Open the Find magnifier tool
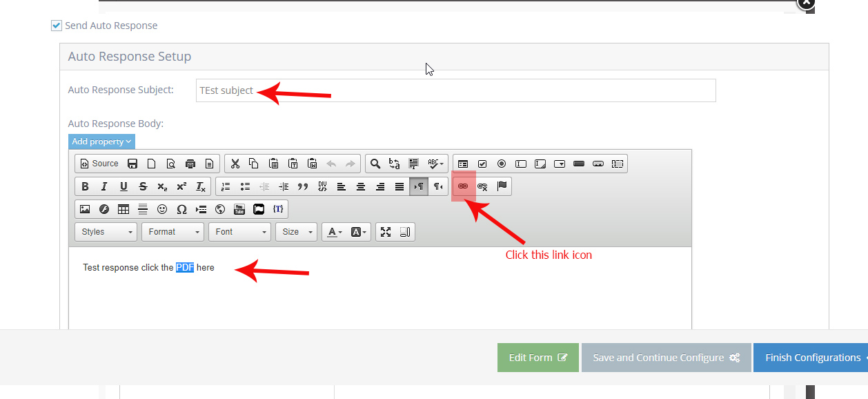868x399 pixels. point(375,164)
